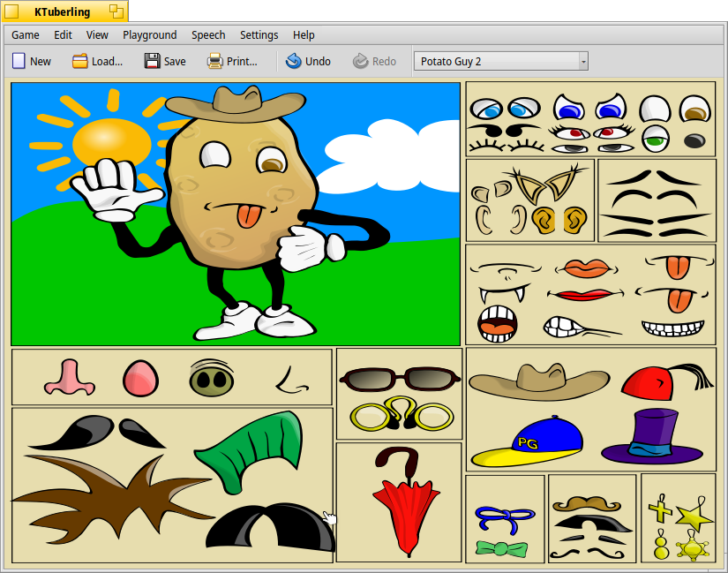Pick the red round clown nose
The height and width of the screenshot is (573, 728).
(140, 379)
